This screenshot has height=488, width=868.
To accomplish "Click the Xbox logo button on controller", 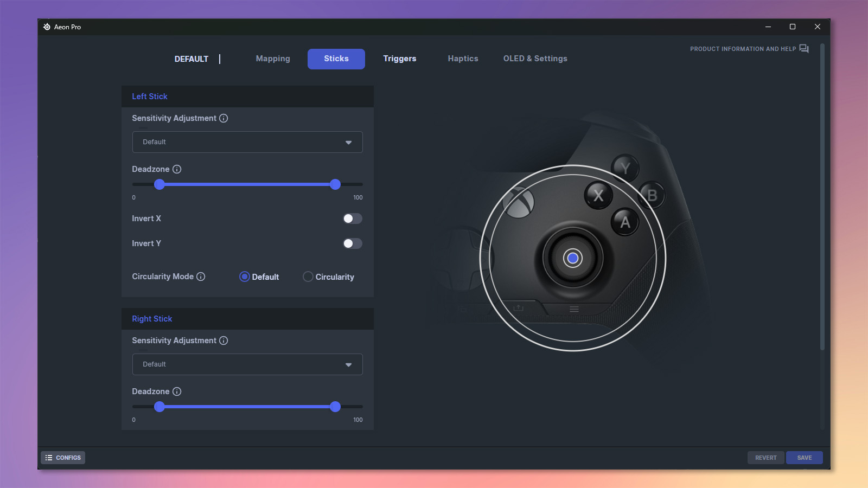I will point(519,203).
